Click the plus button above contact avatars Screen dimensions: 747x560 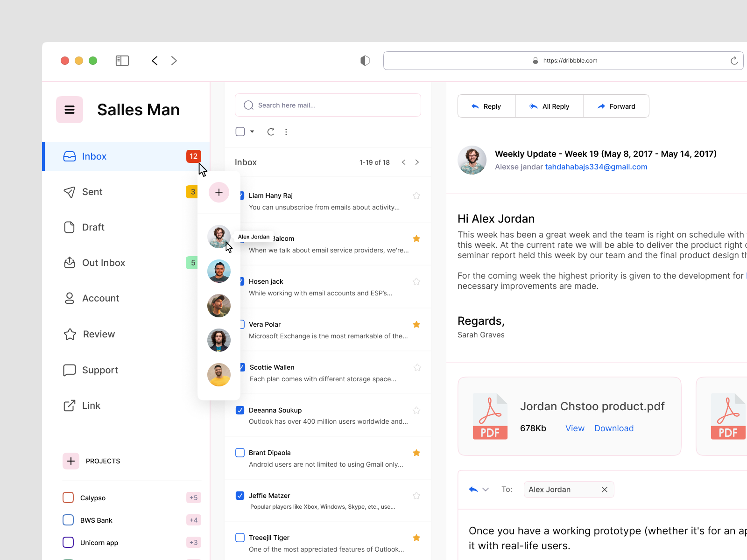coord(219,192)
